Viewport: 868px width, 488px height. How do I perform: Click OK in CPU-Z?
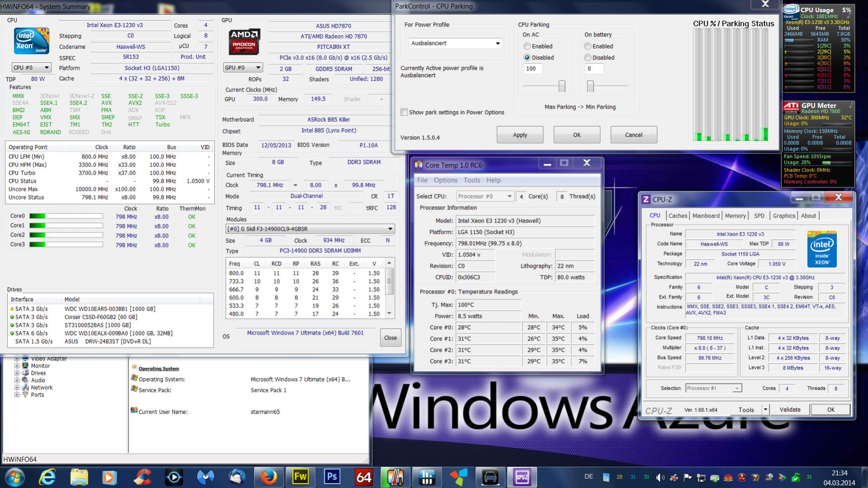tap(831, 409)
